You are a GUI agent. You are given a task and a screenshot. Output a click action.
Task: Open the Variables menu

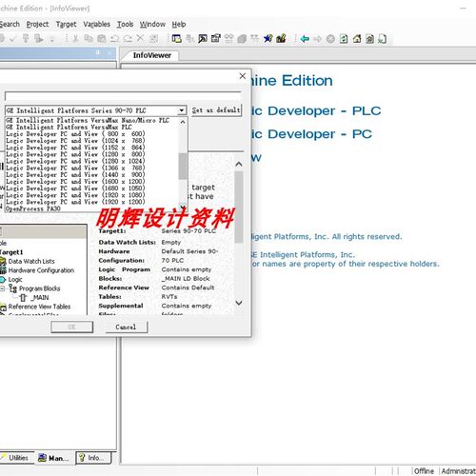tap(97, 24)
